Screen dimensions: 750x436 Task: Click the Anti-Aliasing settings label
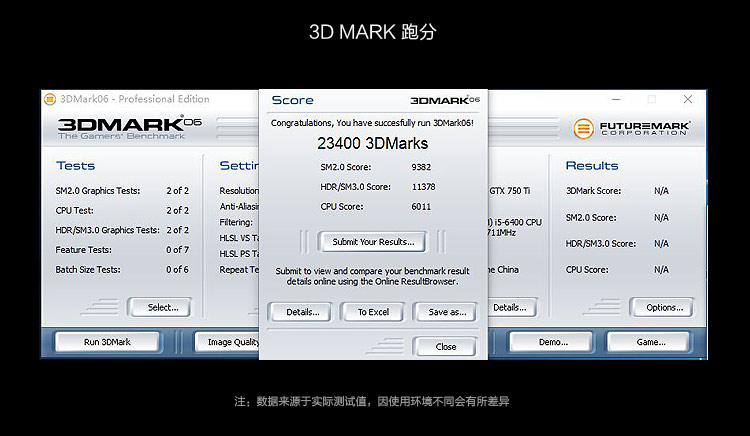[239, 207]
